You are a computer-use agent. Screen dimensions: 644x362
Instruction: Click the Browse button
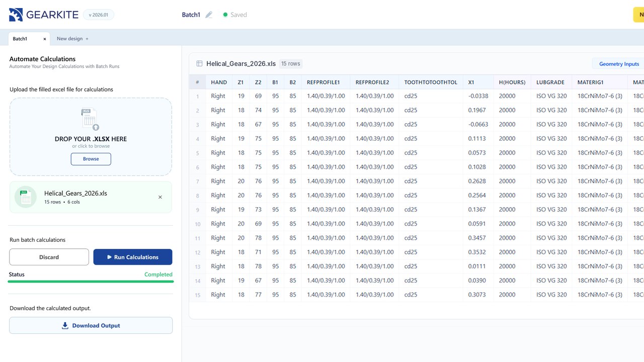click(91, 159)
